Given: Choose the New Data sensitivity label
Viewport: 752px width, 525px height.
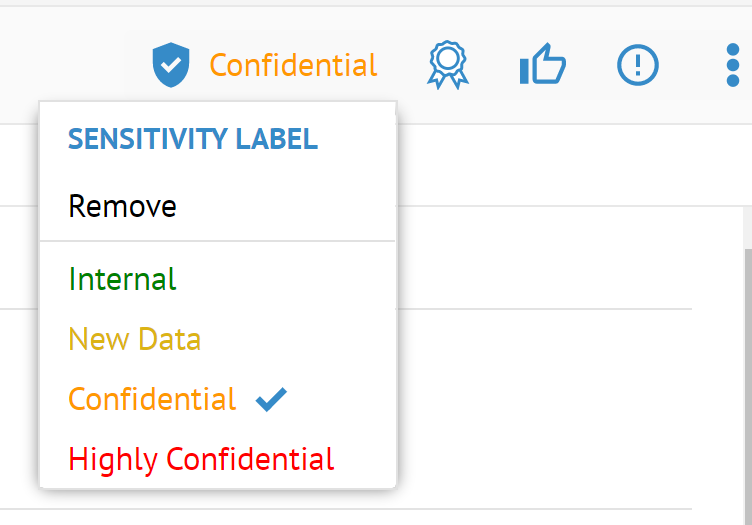Looking at the screenshot, I should point(134,339).
